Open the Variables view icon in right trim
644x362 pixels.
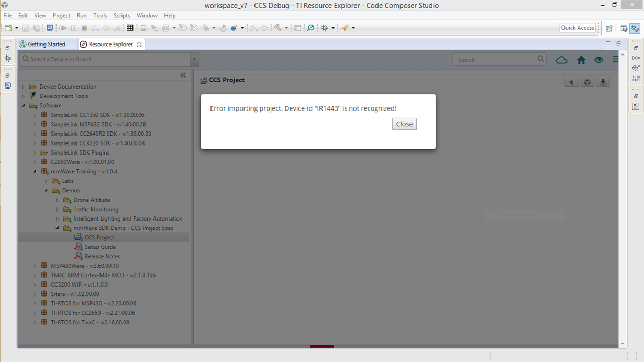[x=636, y=58]
